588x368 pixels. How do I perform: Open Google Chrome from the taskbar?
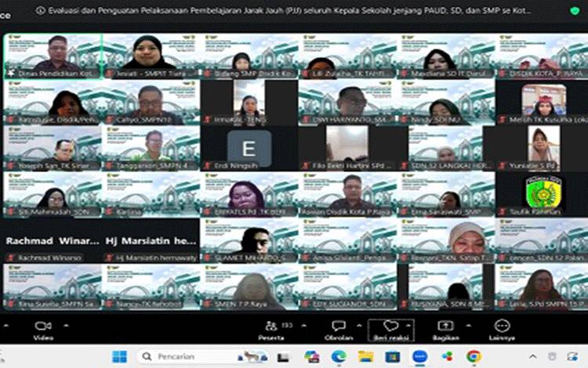(474, 356)
